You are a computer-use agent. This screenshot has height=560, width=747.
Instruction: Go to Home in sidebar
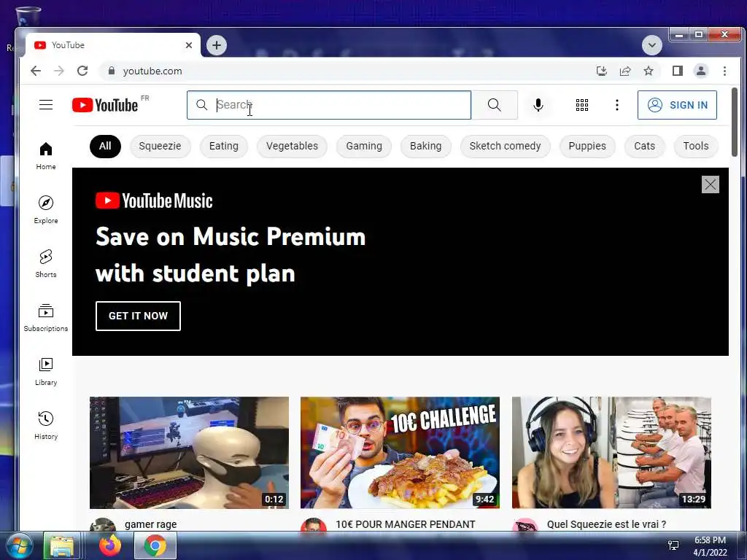(46, 156)
